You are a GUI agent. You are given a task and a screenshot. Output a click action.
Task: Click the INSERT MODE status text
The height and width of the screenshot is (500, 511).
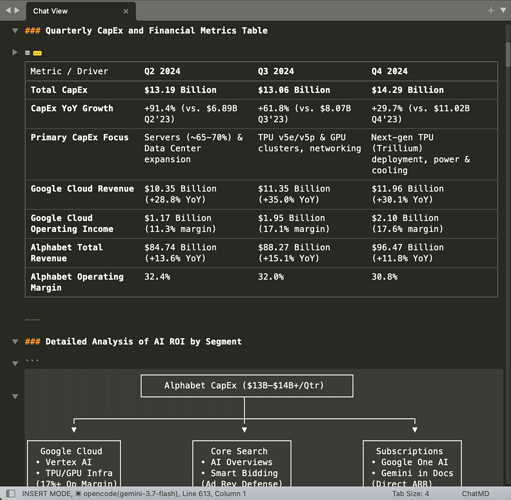(x=47, y=494)
